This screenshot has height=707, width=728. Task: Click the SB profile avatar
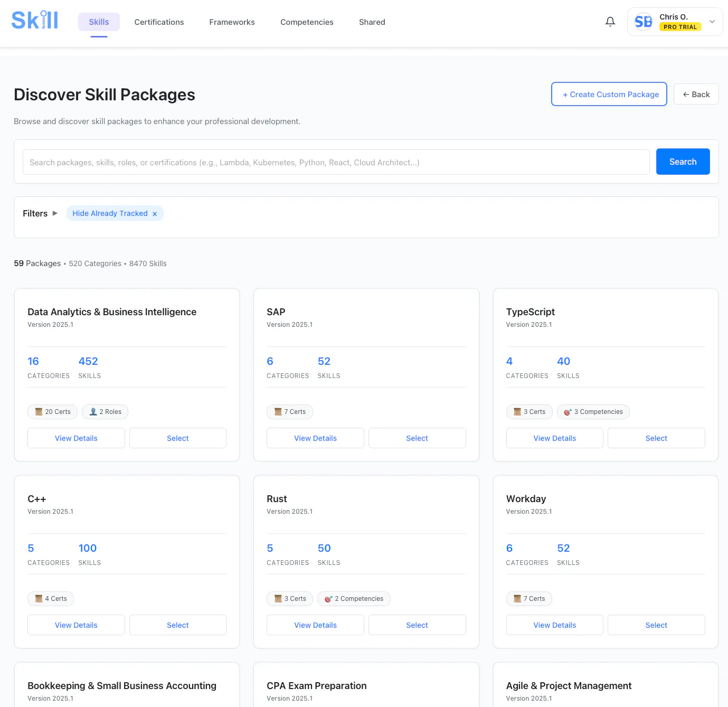644,22
